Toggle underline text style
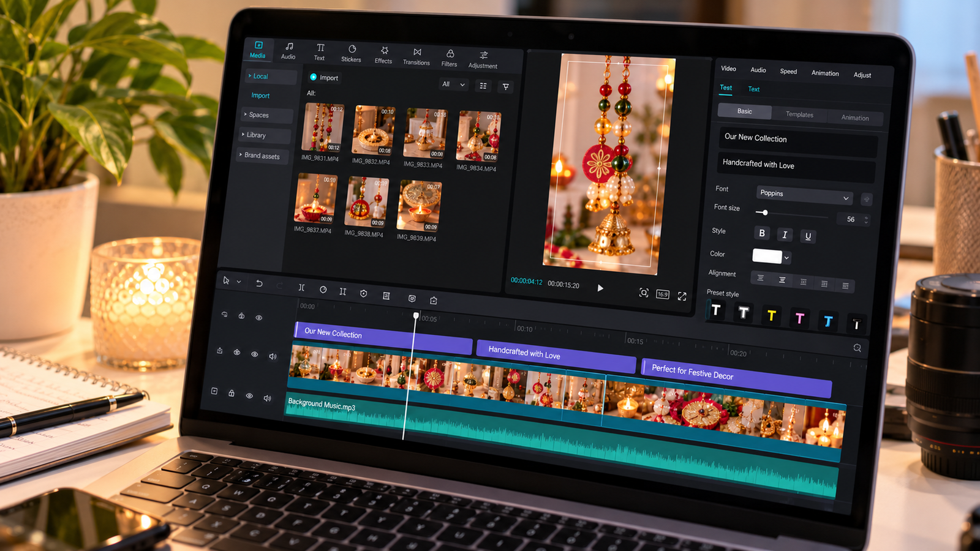Image resolution: width=980 pixels, height=551 pixels. [x=808, y=236]
